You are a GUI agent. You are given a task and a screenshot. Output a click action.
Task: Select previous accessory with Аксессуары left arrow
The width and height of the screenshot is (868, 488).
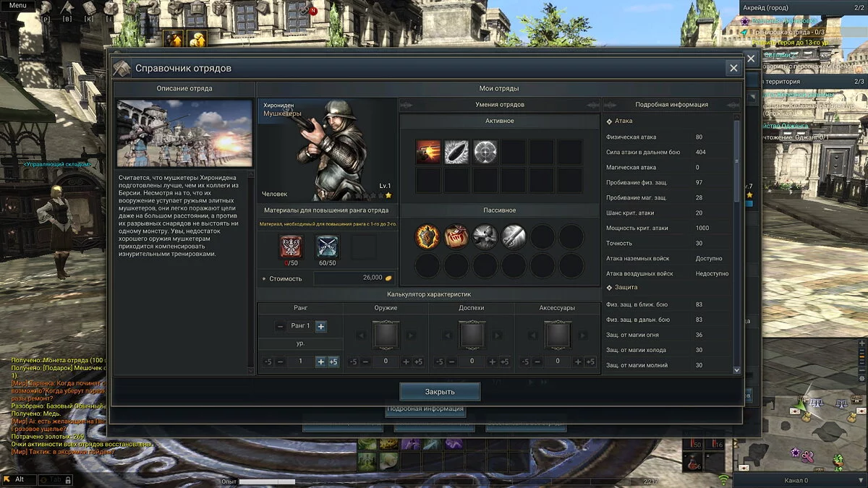[x=533, y=335]
